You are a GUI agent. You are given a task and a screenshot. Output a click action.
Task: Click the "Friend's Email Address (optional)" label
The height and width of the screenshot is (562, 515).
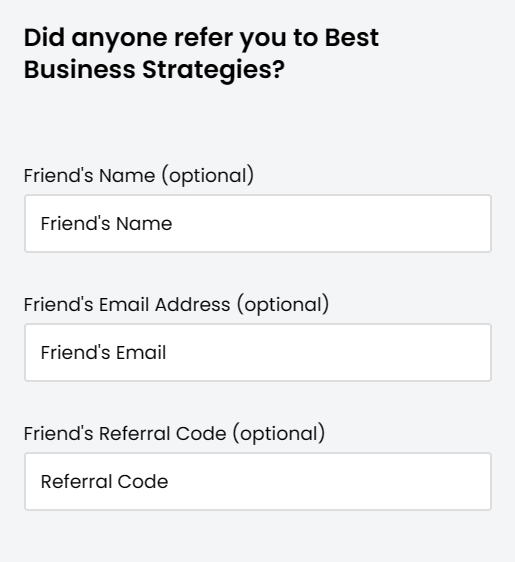pos(176,305)
